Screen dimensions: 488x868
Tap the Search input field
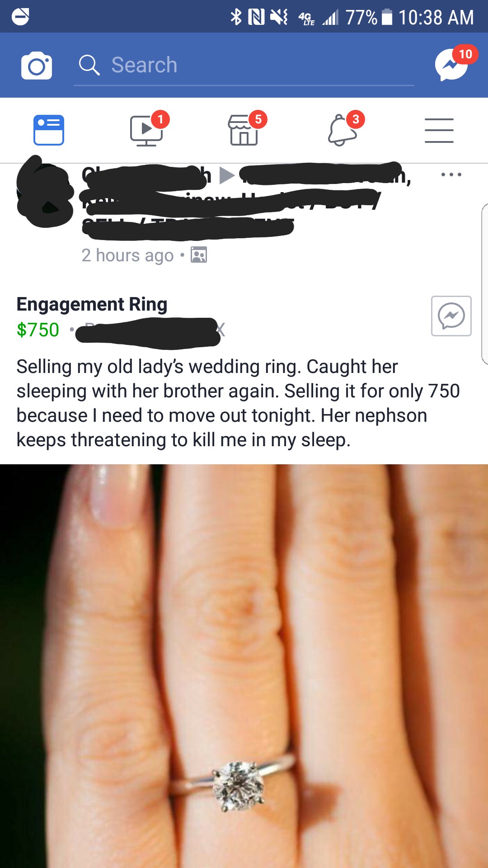[244, 66]
